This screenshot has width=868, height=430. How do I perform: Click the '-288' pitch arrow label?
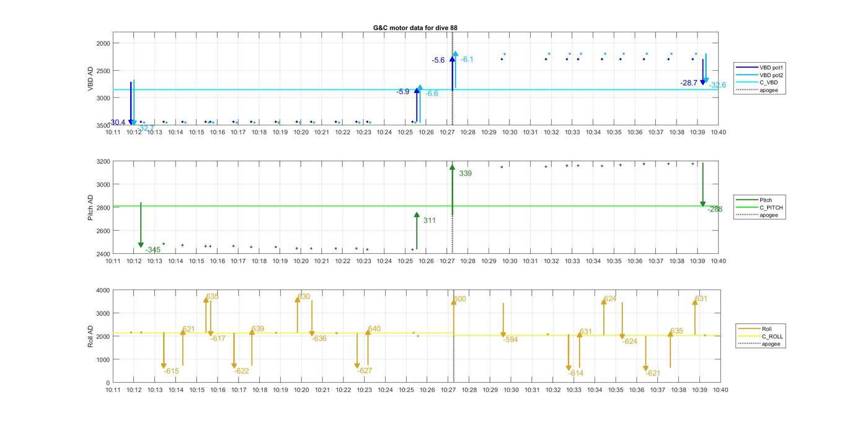click(x=715, y=210)
